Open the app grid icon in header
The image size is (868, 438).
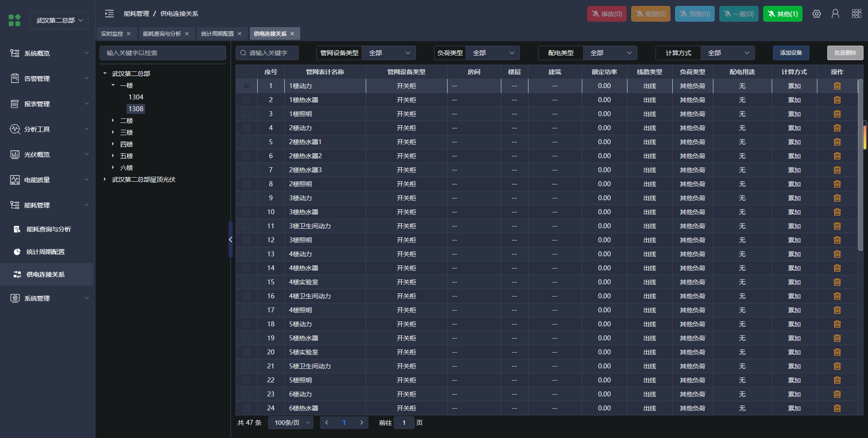click(x=856, y=14)
